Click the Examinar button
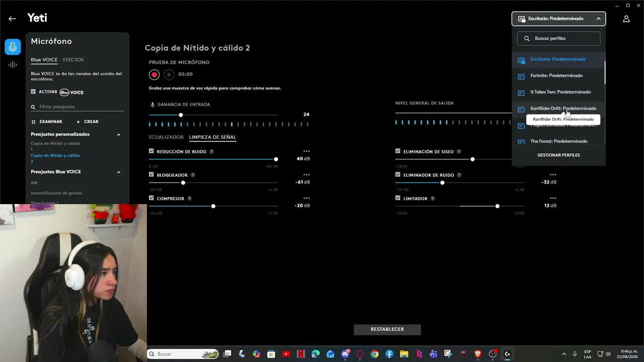 (47, 122)
